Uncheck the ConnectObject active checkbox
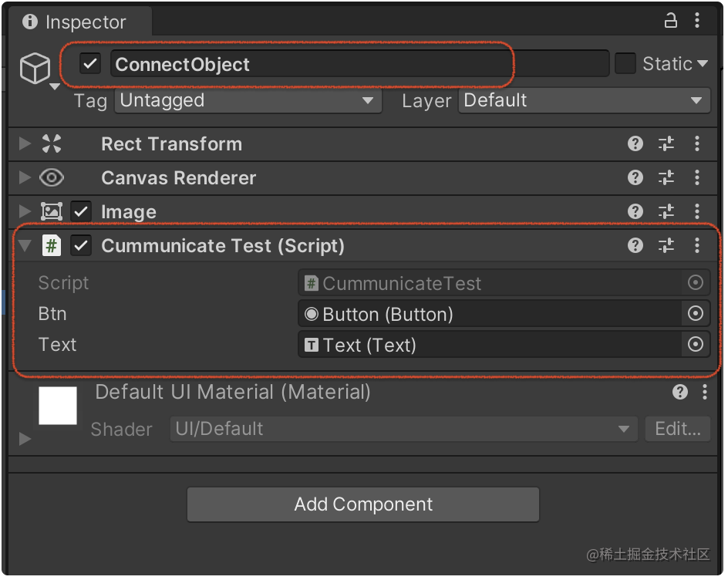 [x=89, y=63]
